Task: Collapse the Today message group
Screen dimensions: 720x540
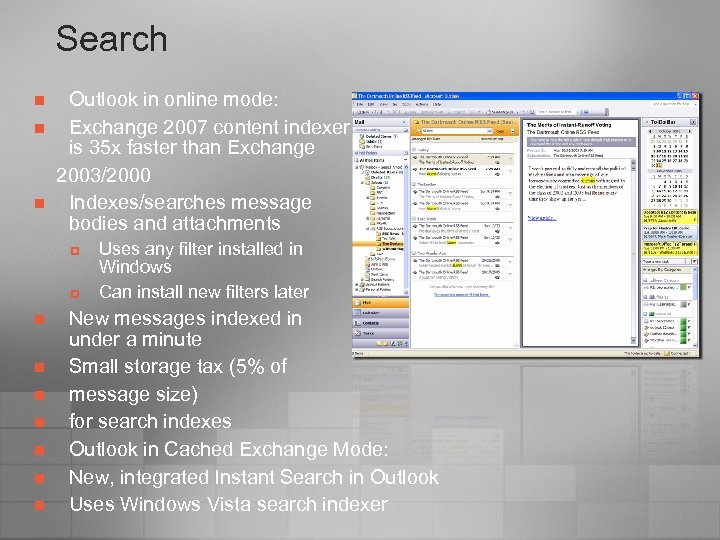Action: pos(414,149)
